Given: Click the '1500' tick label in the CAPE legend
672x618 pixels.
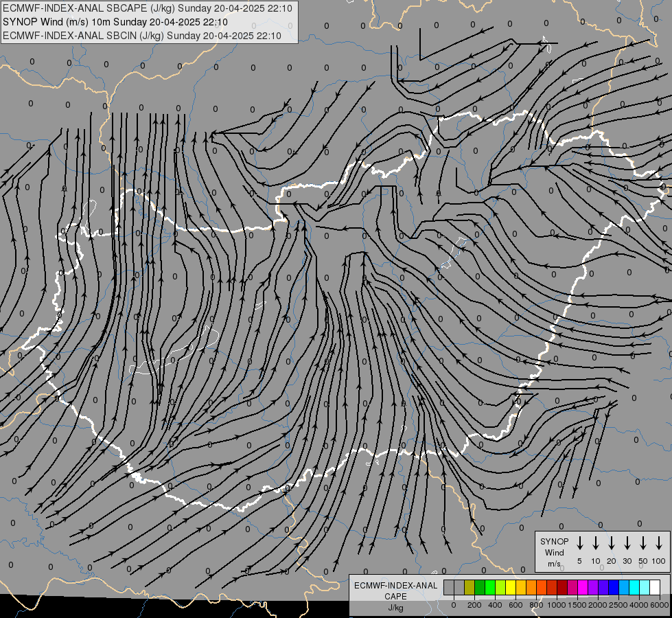Looking at the screenshot, I should point(577,605).
